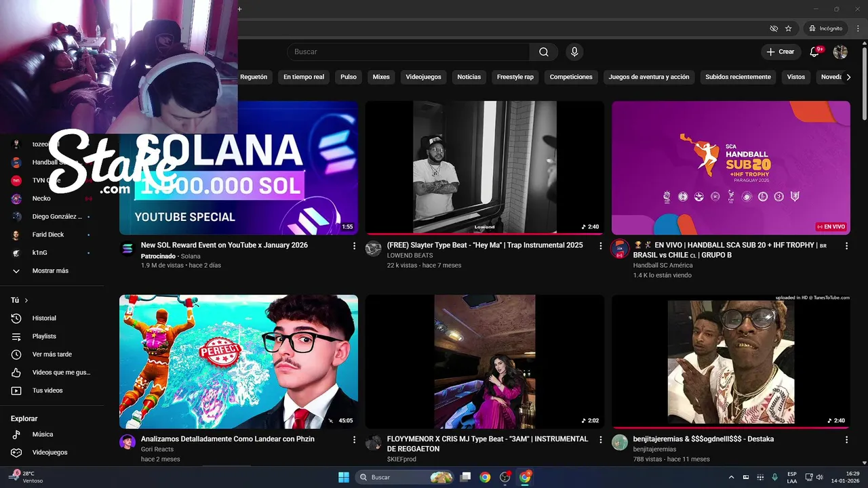
Task: Open the three-dot menu for HANDBALL SCA SUB 20 video
Action: 846,246
